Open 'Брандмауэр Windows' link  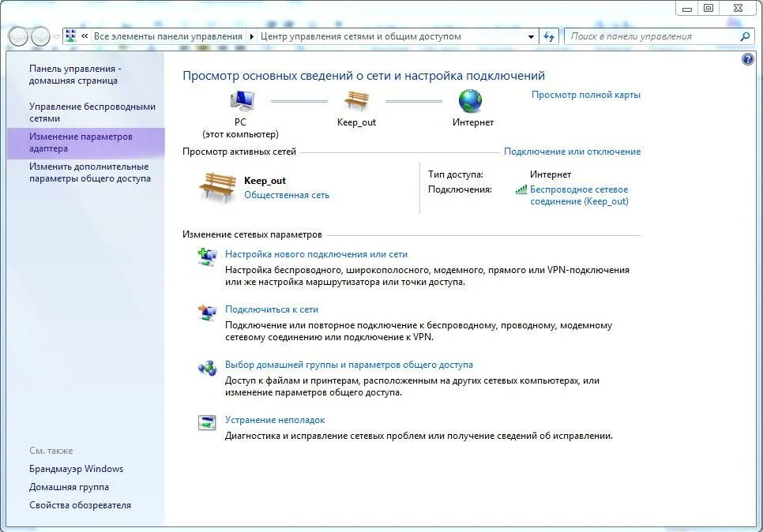point(77,469)
